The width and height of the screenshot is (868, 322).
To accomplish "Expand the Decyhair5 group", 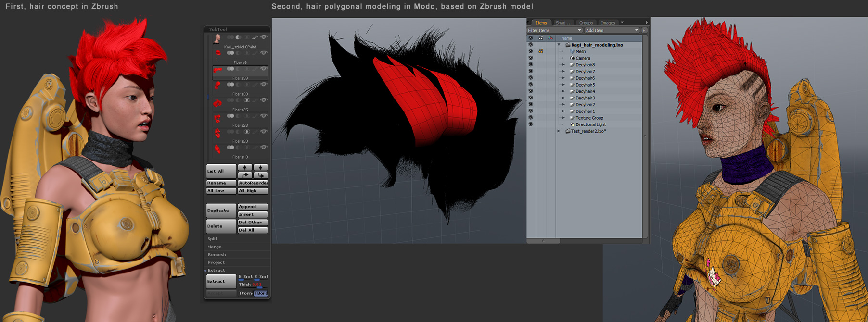I will (x=563, y=85).
